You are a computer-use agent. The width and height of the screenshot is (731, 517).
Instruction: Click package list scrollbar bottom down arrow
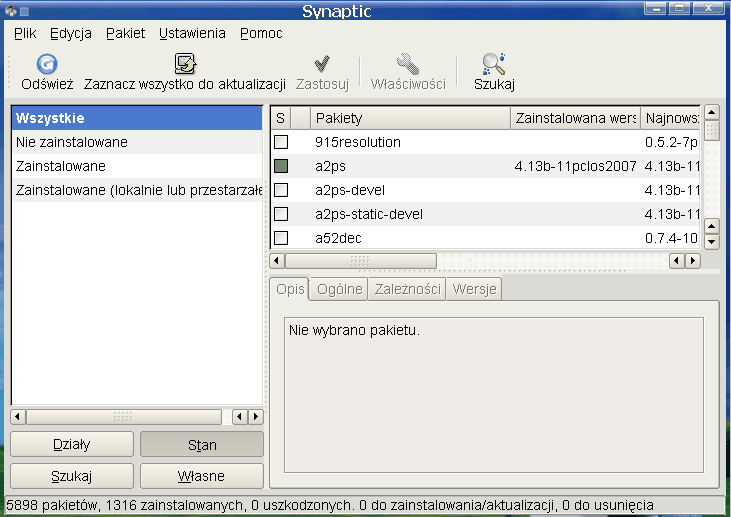[x=711, y=241]
